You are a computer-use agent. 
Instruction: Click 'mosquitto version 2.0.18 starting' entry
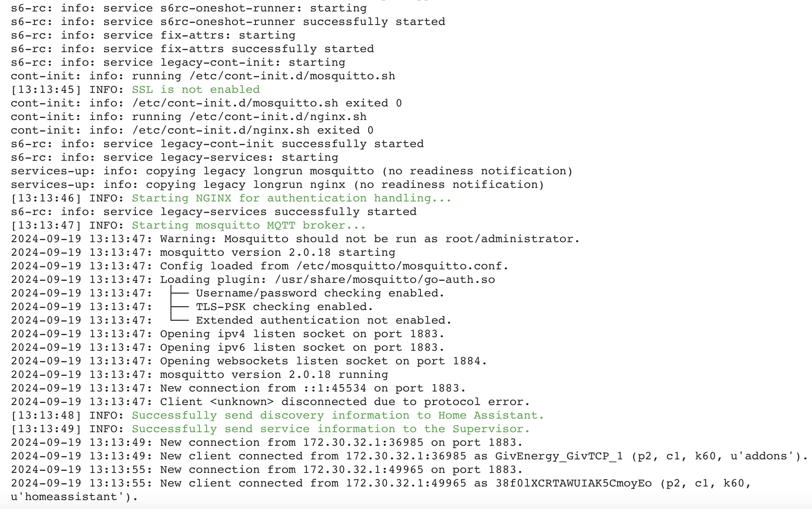[x=277, y=252]
